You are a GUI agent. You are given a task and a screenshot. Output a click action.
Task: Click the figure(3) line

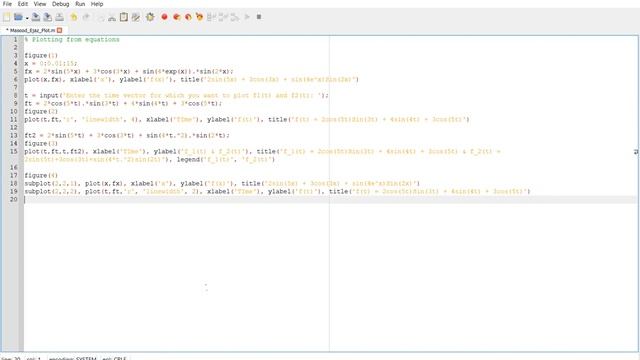pos(41,144)
